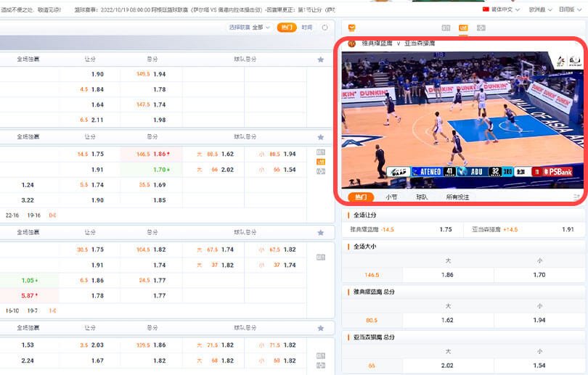Open the 选择联赛 全部 league filter
Image resolution: width=588 pixels, height=375 pixels.
tap(250, 28)
